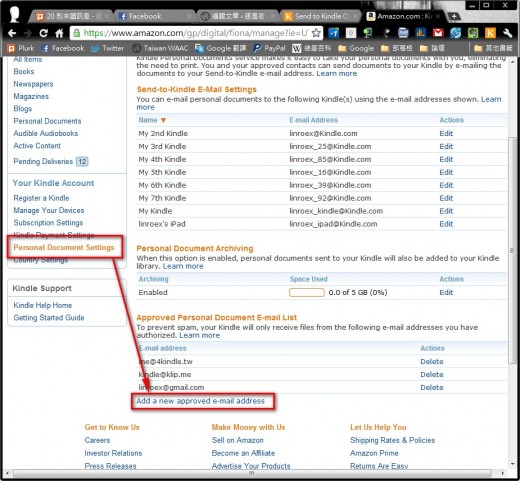The image size is (520, 481).
Task: Open Active Content link
Action: click(37, 146)
